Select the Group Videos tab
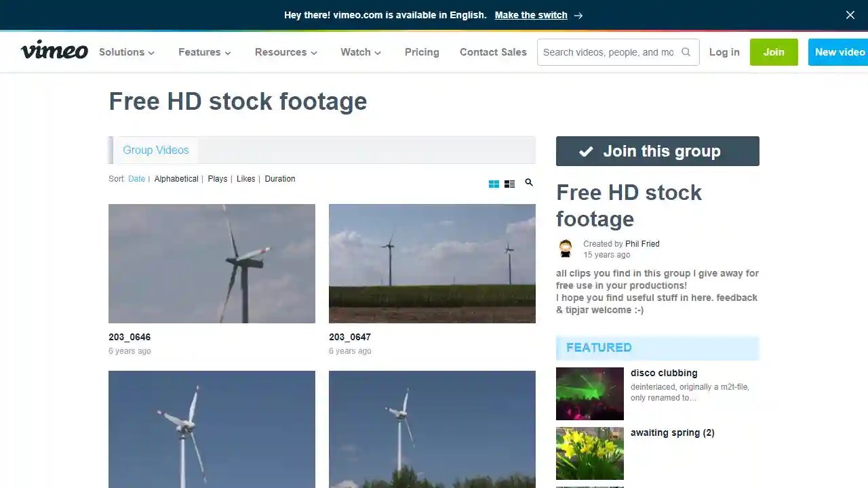Viewport: 868px width, 488px height. (x=155, y=150)
